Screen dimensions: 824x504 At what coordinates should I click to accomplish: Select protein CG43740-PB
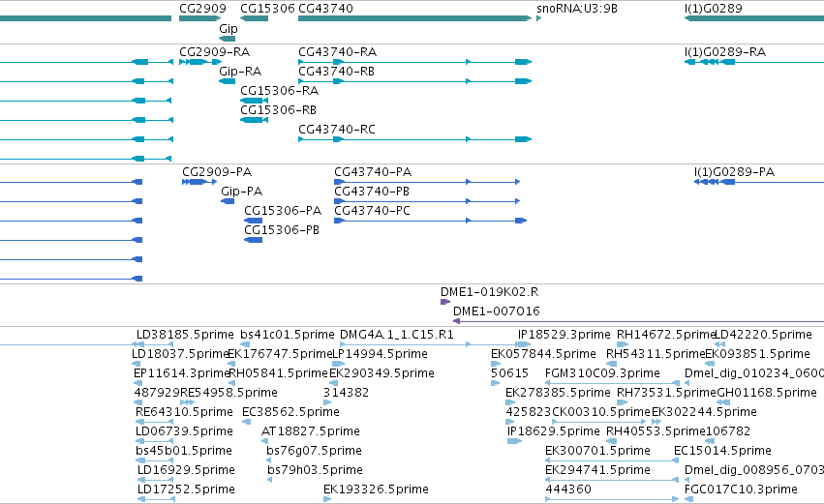372,192
